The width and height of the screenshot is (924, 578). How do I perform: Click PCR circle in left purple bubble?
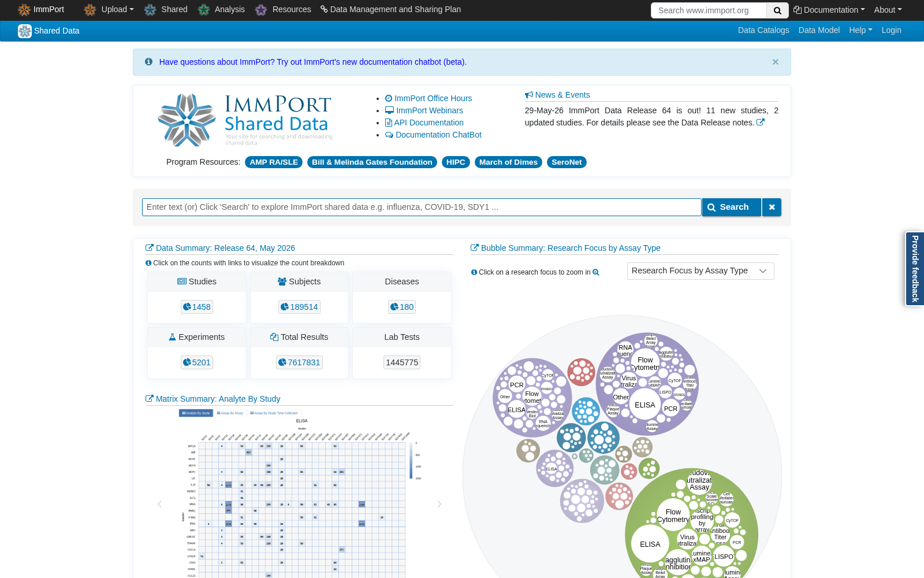[517, 385]
